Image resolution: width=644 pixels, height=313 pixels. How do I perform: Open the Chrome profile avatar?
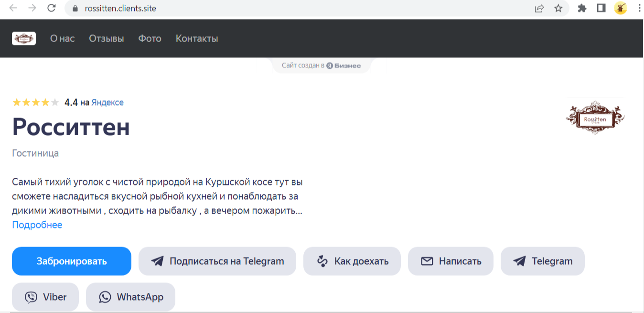coord(620,8)
